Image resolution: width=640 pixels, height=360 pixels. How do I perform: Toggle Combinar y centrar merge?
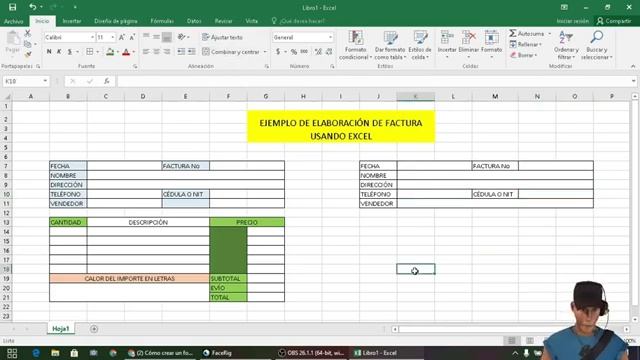(231, 52)
